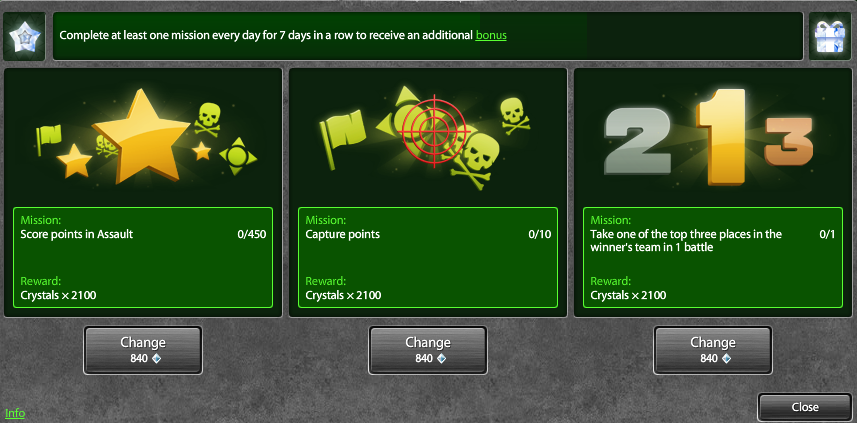The image size is (857, 423).
Task: Click the weekly streak progress bar
Action: point(428,36)
